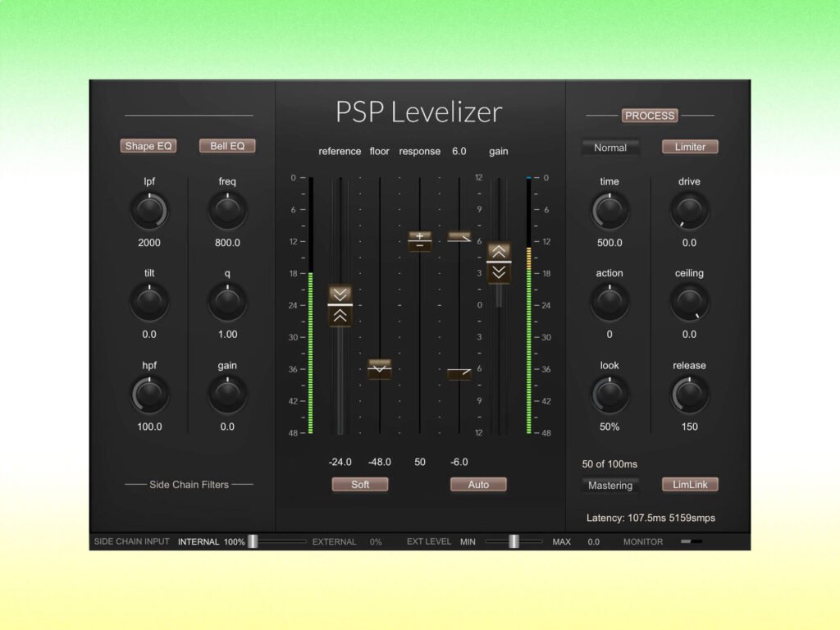Click the 50 of 100ms text
Viewport: 840px width, 630px height.
coord(609,464)
